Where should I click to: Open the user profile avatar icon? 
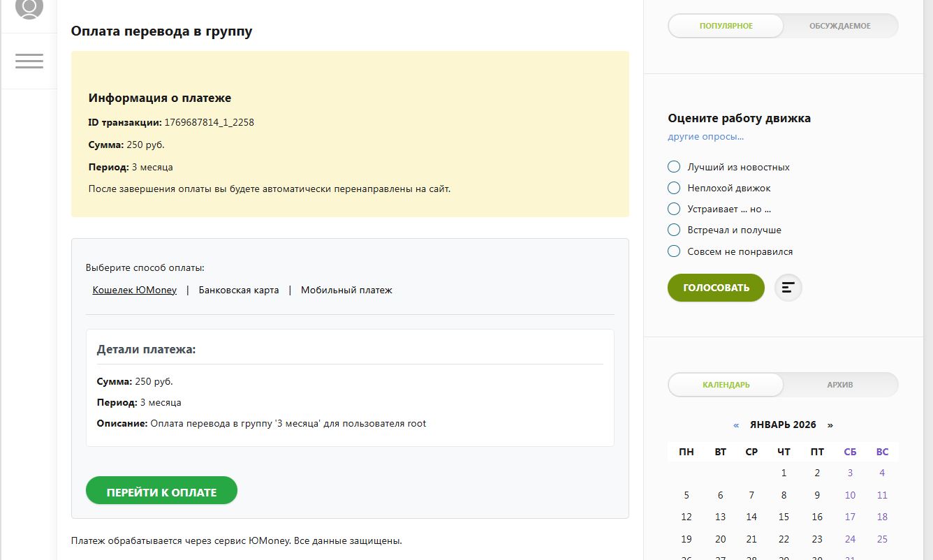[29, 7]
